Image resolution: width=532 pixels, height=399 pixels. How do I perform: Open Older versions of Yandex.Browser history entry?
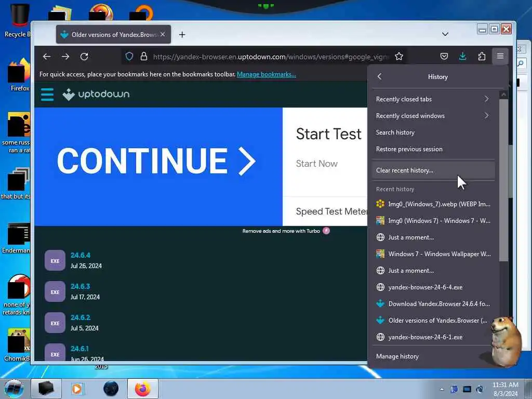[x=433, y=320]
